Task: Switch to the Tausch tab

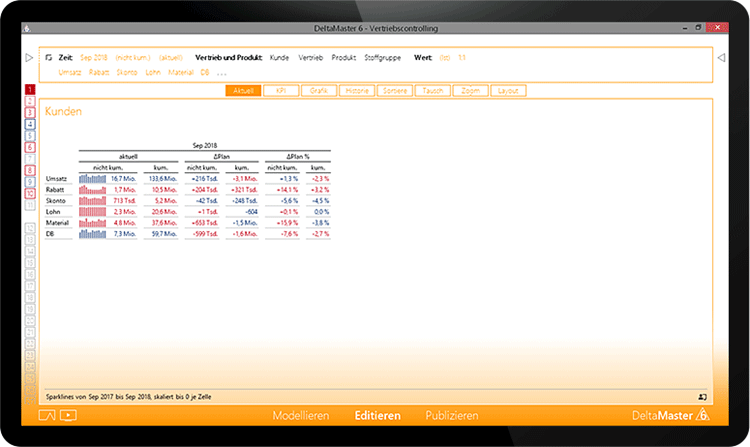Action: click(433, 90)
